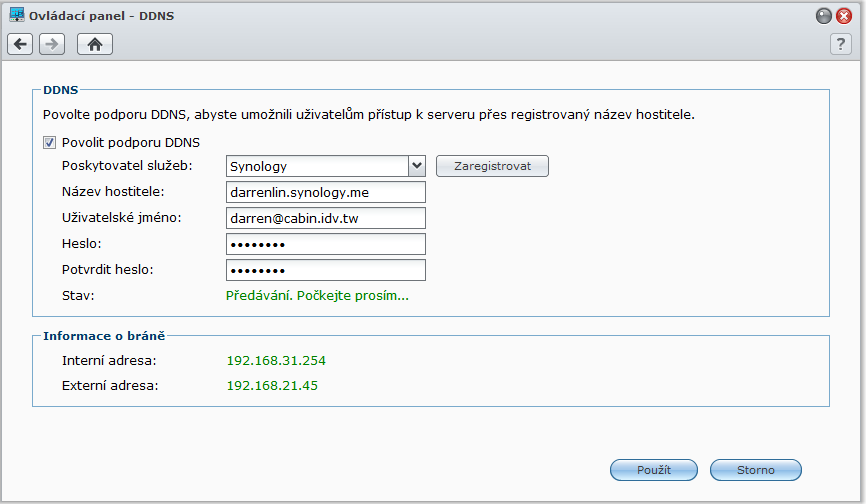Image resolution: width=866 pixels, height=504 pixels.
Task: Click the Zaregistrovat button
Action: (x=492, y=166)
